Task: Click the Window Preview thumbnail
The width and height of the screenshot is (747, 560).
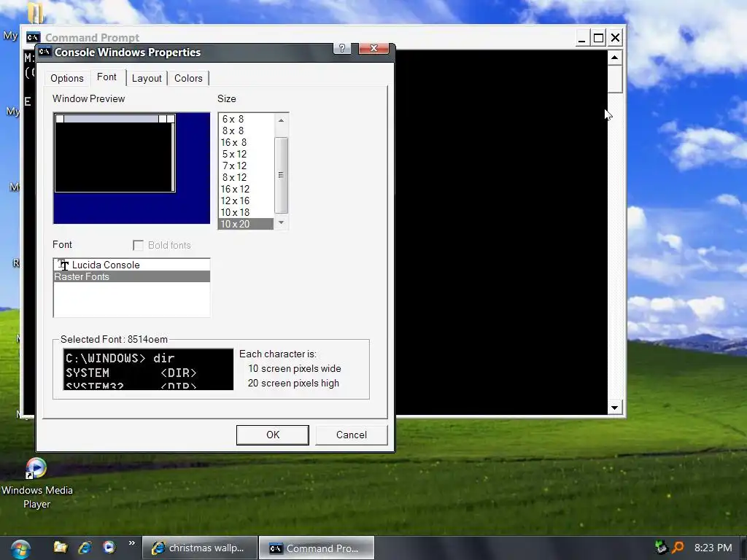Action: pos(131,168)
